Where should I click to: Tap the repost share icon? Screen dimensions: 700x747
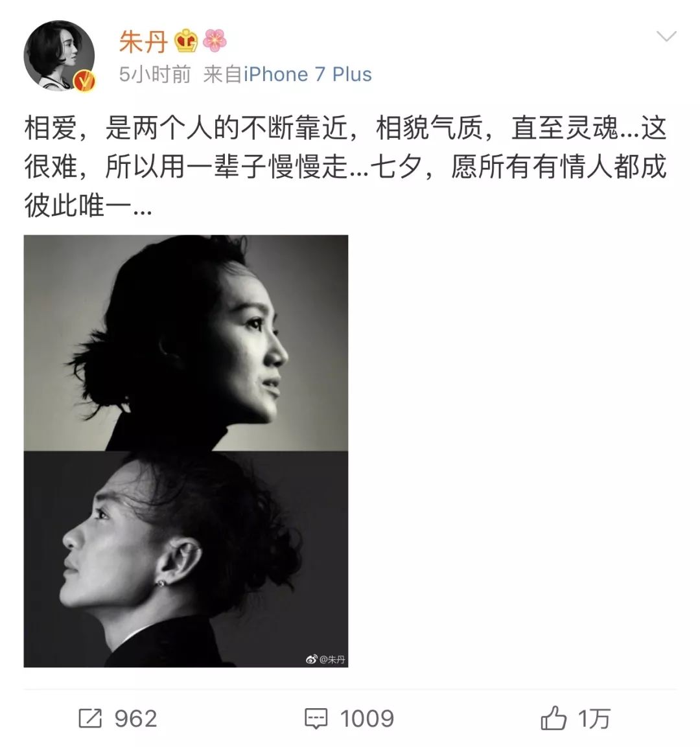90,718
